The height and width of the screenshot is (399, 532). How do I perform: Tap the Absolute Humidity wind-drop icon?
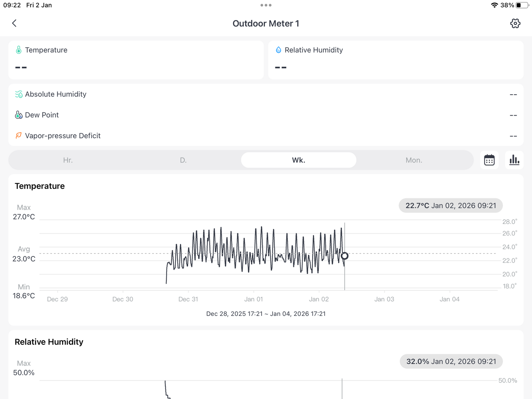pyautogui.click(x=19, y=94)
